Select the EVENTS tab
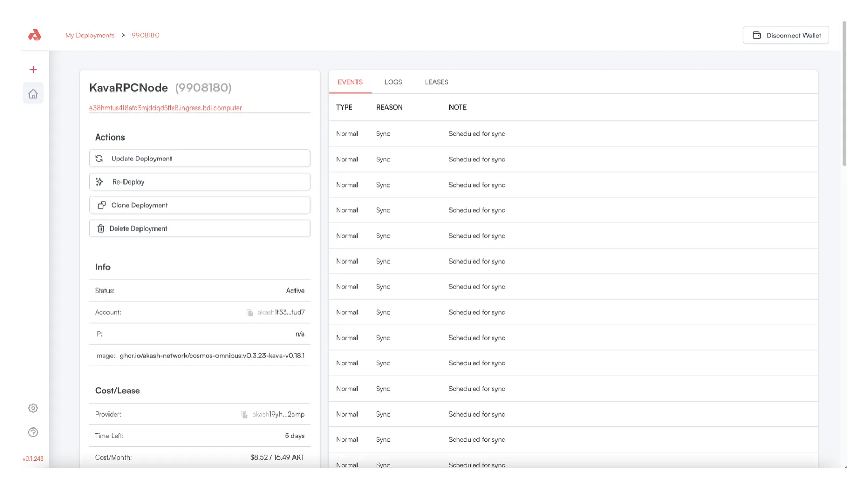868x489 pixels. pos(350,82)
